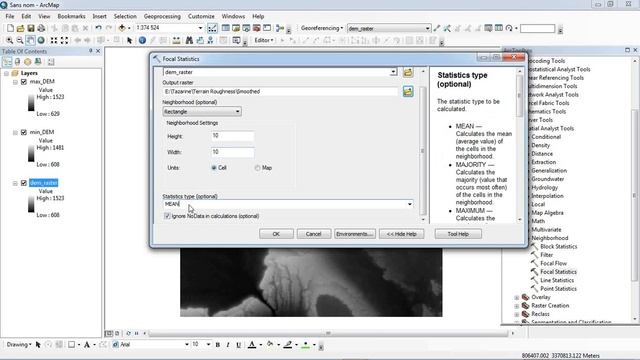Image resolution: width=640 pixels, height=360 pixels.
Task: Open the Find binoculars tool
Action: [189, 40]
